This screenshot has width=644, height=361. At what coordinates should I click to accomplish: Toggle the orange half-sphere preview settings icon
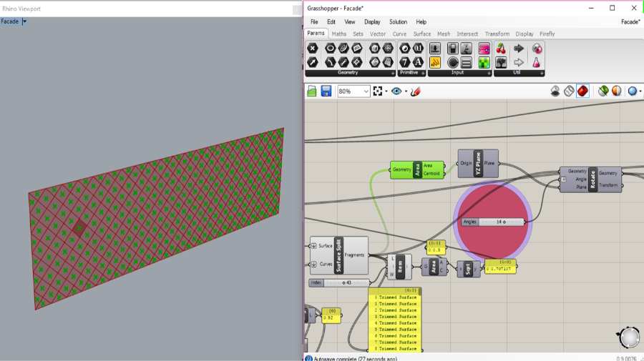pos(617,91)
